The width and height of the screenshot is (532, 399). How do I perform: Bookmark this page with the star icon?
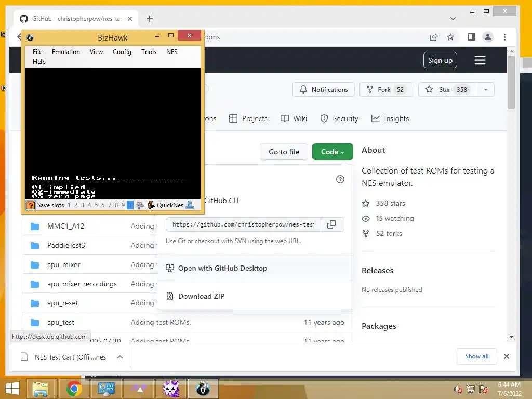click(450, 37)
